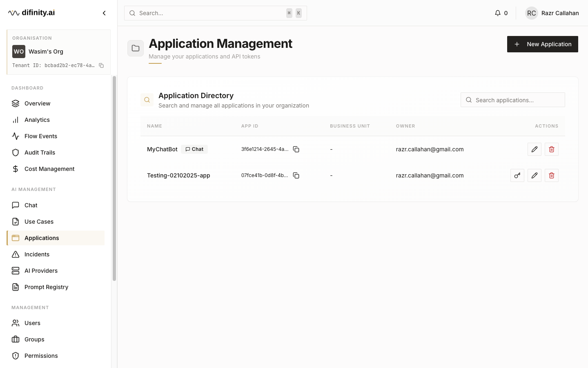Click the MyChatBot name
The width and height of the screenshot is (588, 368).
tap(162, 149)
